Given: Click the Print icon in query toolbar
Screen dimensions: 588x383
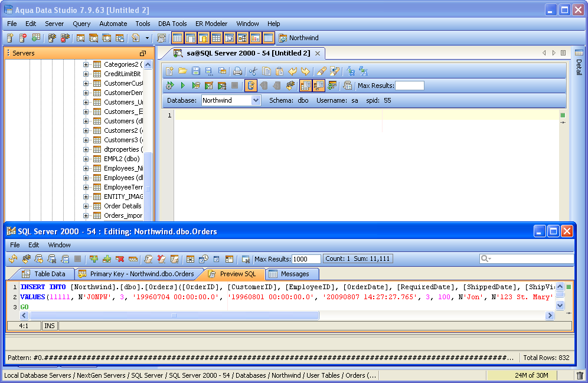Looking at the screenshot, I should (237, 71).
